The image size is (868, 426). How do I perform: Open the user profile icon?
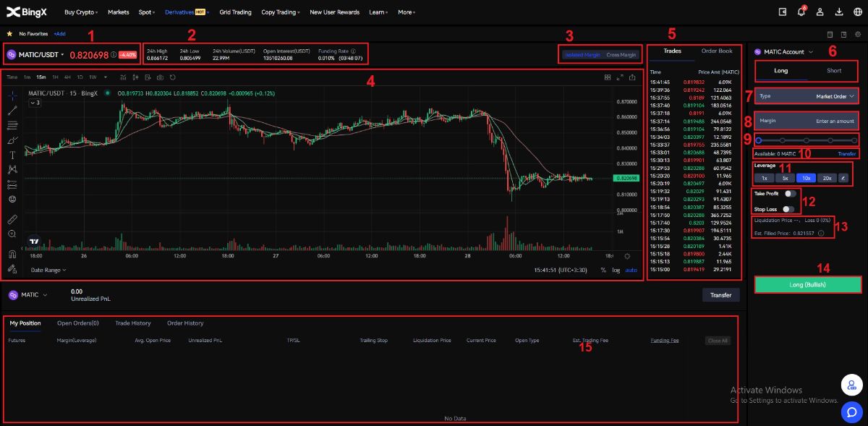pos(820,12)
